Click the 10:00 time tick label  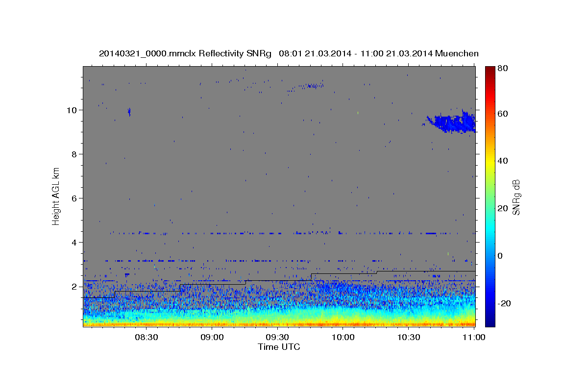tap(343, 337)
